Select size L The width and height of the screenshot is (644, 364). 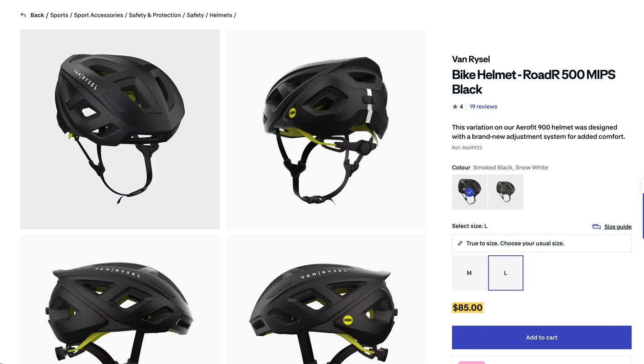(x=506, y=273)
